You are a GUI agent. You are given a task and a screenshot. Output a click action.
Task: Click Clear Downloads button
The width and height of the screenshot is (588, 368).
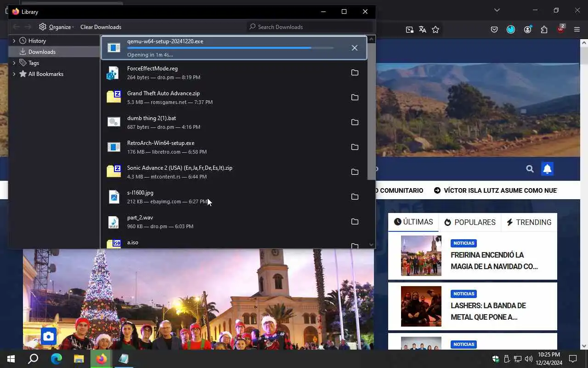pyautogui.click(x=101, y=27)
